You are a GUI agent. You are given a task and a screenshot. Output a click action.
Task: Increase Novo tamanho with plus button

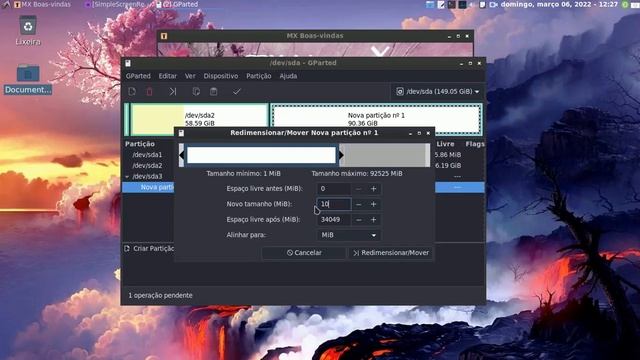click(x=373, y=204)
